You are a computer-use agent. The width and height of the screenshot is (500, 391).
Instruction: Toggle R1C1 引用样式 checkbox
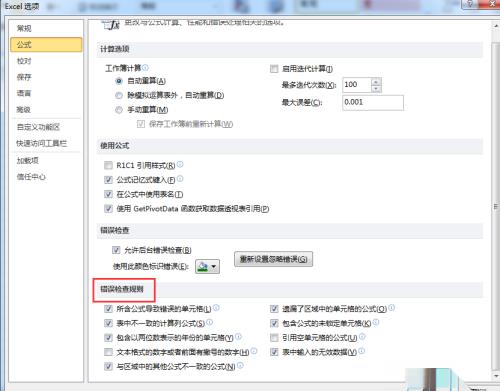pyautogui.click(x=108, y=165)
